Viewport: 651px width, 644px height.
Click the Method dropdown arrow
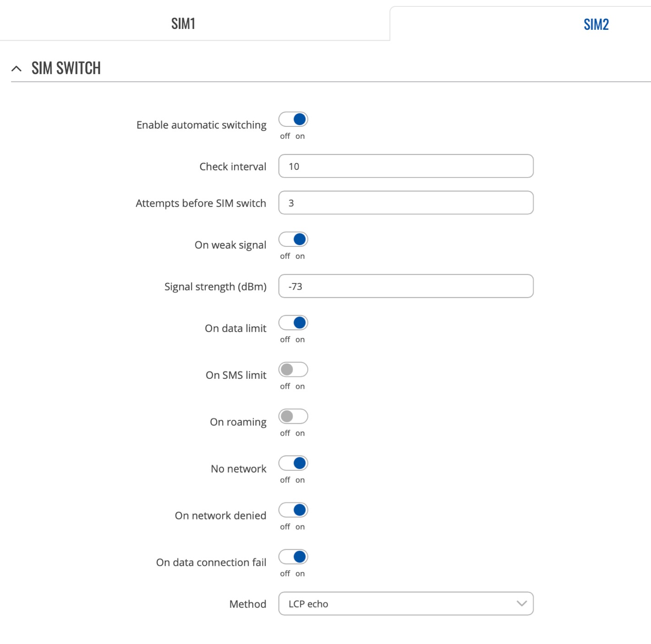(521, 604)
